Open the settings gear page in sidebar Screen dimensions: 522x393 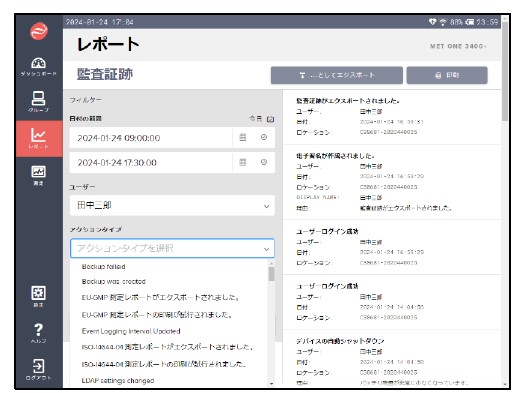pyautogui.click(x=39, y=296)
